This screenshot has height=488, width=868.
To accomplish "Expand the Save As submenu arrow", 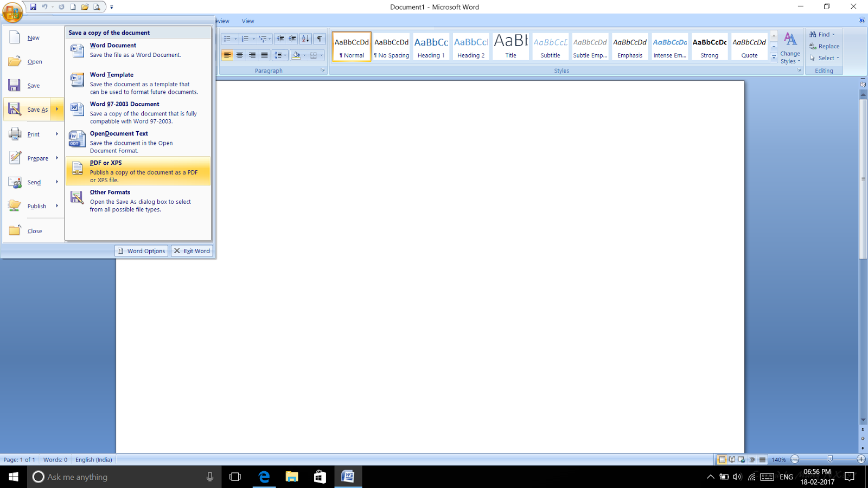I will click(57, 109).
